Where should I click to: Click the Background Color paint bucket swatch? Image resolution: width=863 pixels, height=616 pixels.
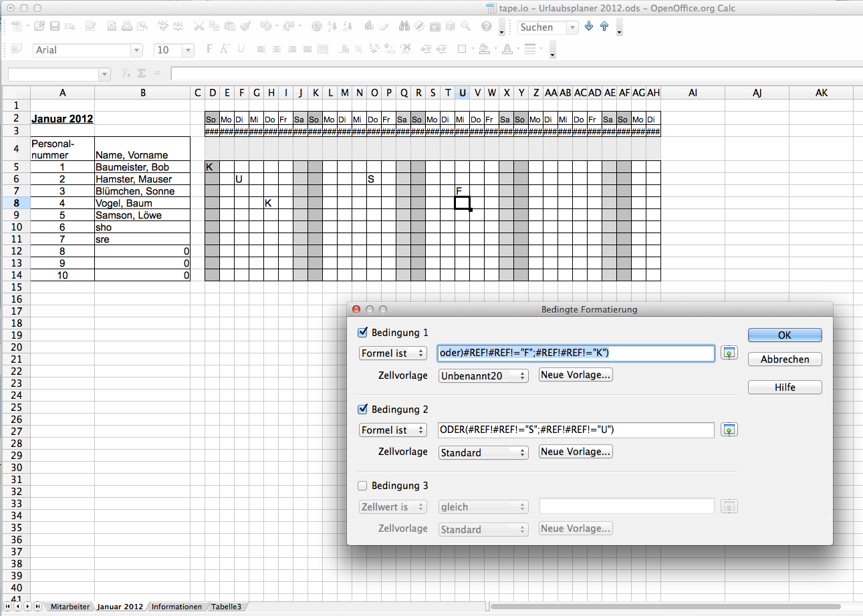point(484,49)
